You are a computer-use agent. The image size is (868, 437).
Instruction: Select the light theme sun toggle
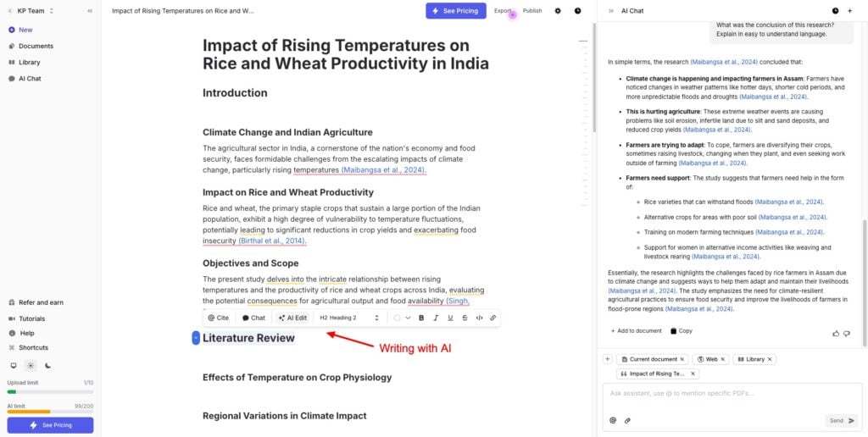point(31,366)
